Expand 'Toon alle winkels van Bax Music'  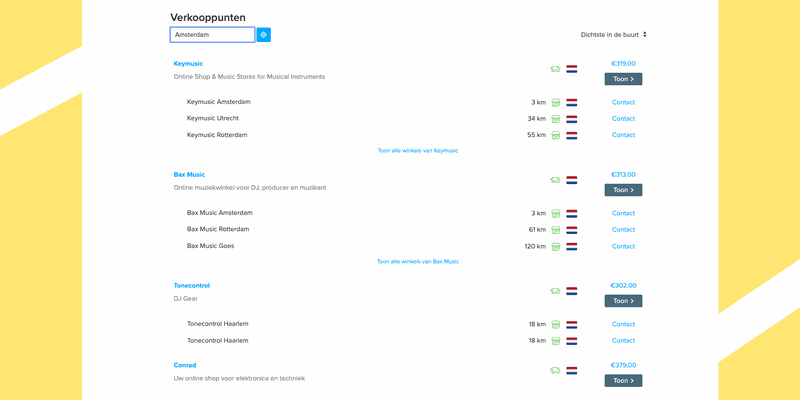point(418,262)
